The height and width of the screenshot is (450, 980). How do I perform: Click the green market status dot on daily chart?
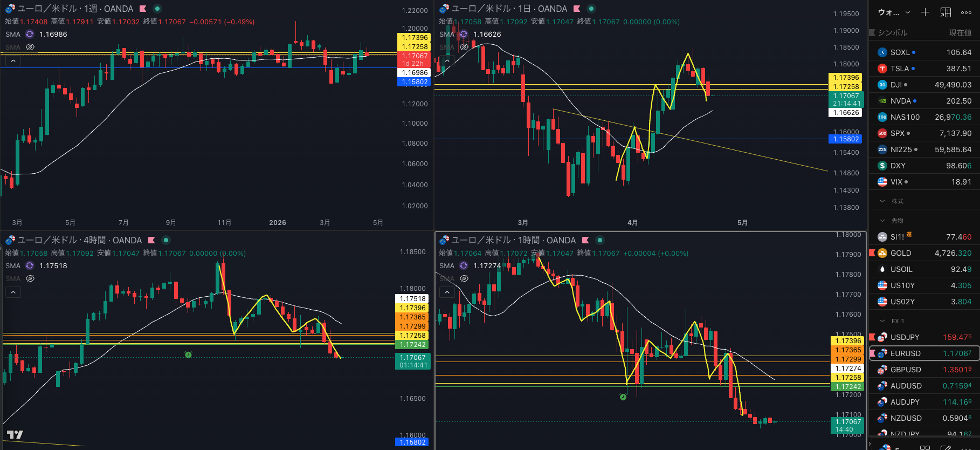tap(591, 9)
